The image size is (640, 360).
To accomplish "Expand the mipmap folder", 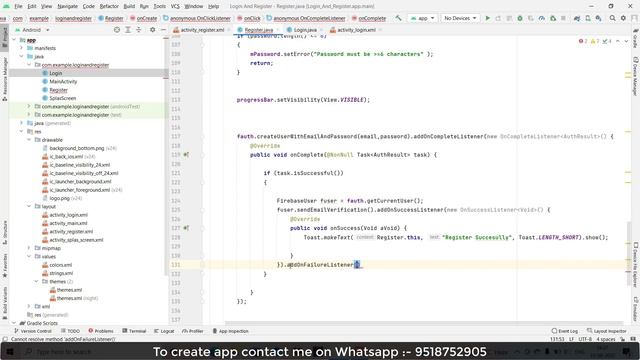I will pyautogui.click(x=29, y=248).
